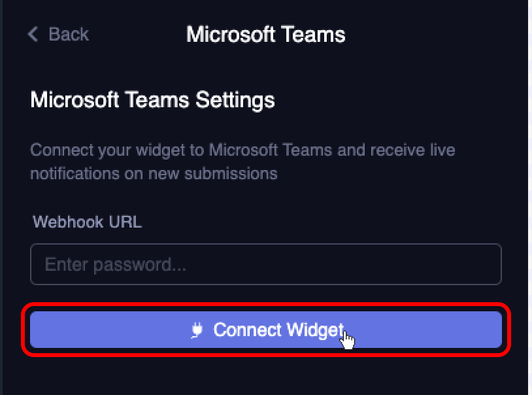Image resolution: width=532 pixels, height=395 pixels.
Task: Select the Microsoft Teams title text
Action: (x=265, y=34)
